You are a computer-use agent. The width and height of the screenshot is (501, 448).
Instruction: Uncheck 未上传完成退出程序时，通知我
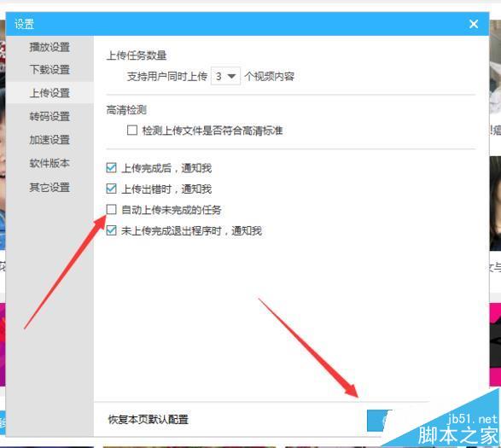click(111, 230)
